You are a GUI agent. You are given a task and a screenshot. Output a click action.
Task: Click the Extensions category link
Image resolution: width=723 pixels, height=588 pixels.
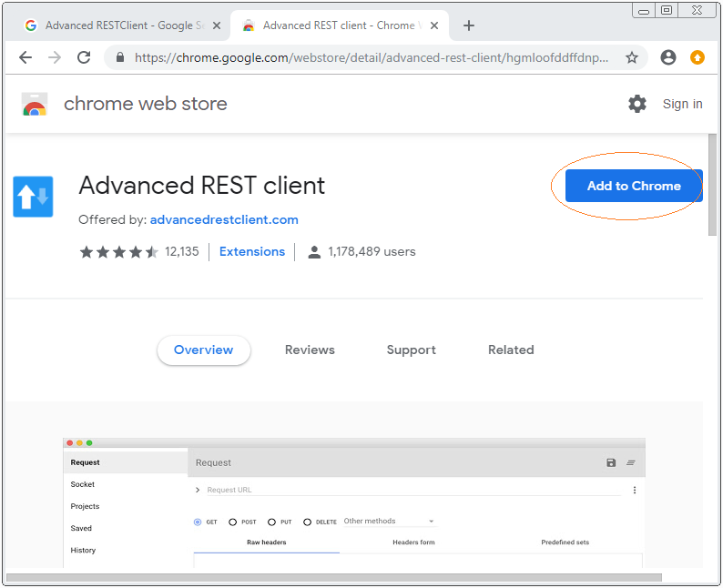coord(252,251)
